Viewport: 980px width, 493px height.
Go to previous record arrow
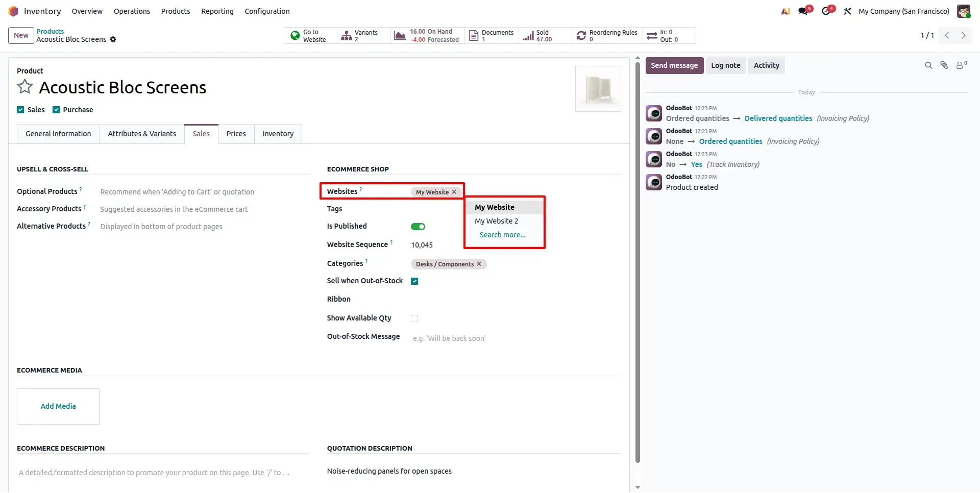947,35
